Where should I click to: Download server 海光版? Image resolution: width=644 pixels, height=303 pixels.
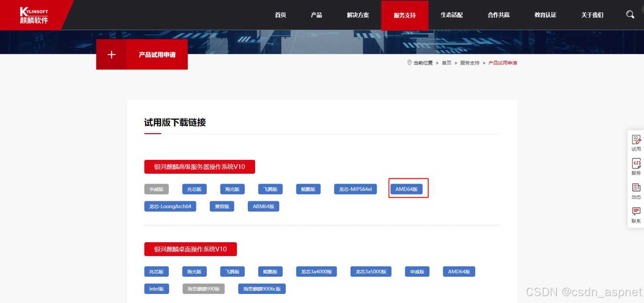click(x=232, y=189)
